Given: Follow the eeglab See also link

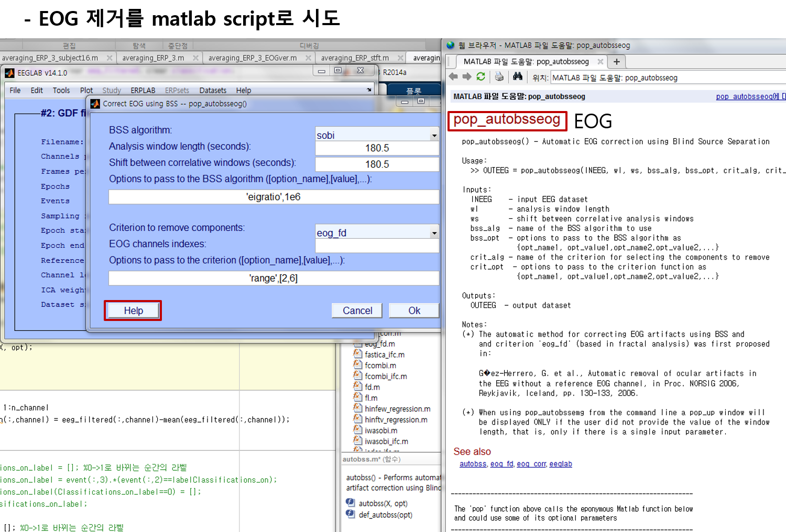Looking at the screenshot, I should point(561,464).
